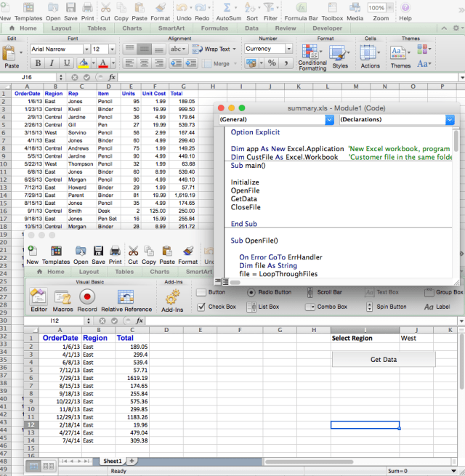Insert a Radio Button form control
465x476 pixels.
(269, 292)
